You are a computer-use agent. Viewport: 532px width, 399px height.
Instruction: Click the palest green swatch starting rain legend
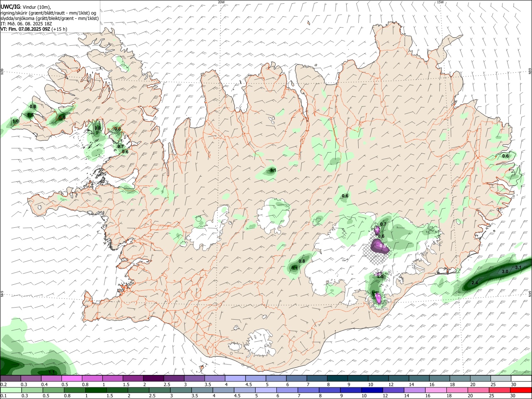10,390
